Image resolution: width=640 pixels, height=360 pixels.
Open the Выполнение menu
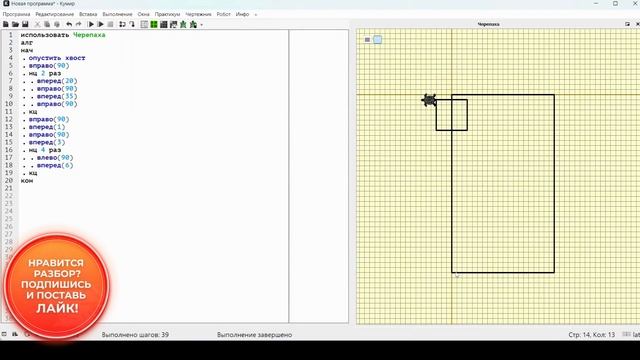coord(117,14)
